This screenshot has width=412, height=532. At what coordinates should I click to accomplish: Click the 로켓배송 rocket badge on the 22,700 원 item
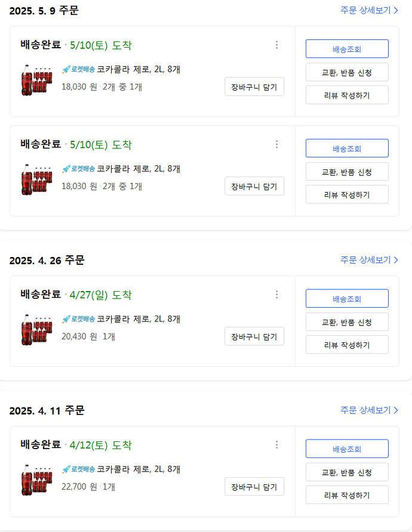point(78,469)
